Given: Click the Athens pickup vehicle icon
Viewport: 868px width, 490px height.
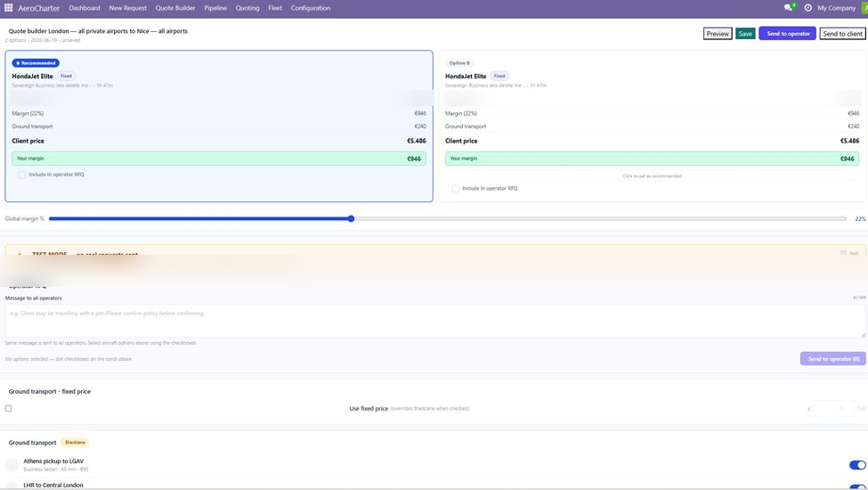Looking at the screenshot, I should pyautogui.click(x=12, y=464).
